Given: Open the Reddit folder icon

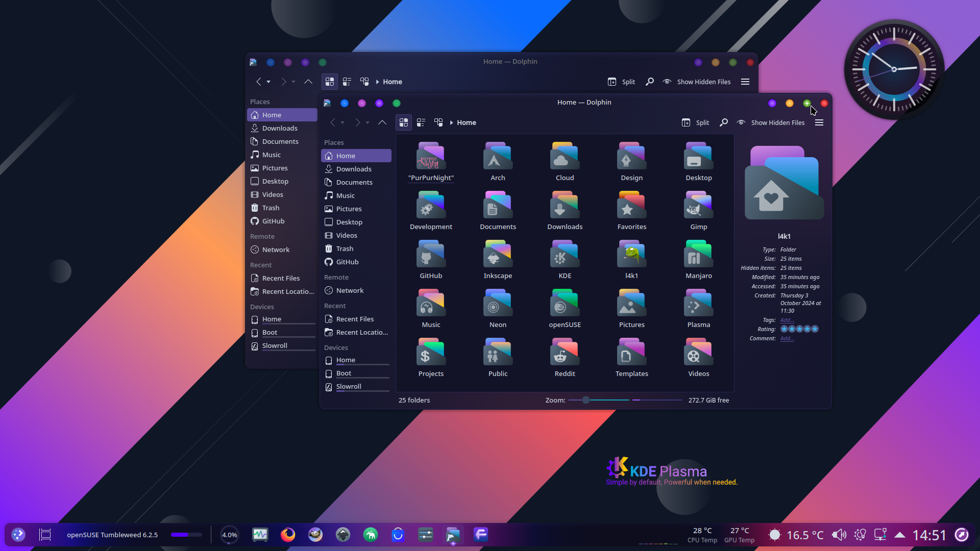Looking at the screenshot, I should (x=565, y=353).
